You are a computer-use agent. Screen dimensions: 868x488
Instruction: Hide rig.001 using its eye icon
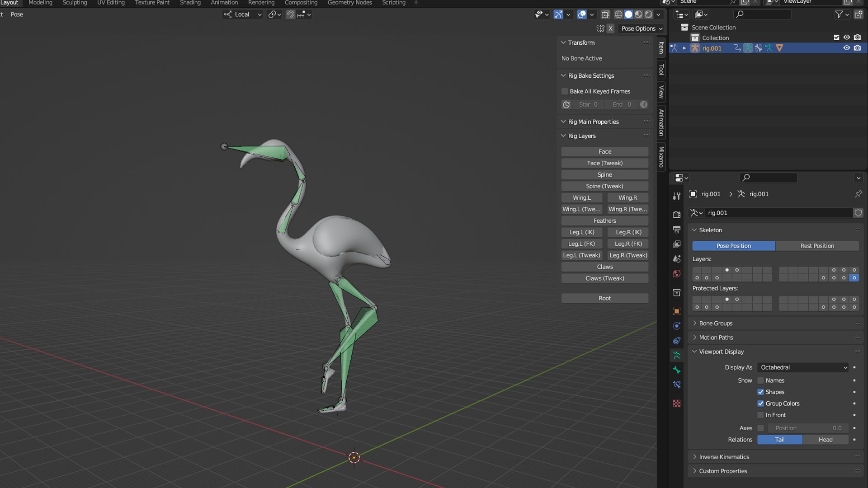coord(847,48)
